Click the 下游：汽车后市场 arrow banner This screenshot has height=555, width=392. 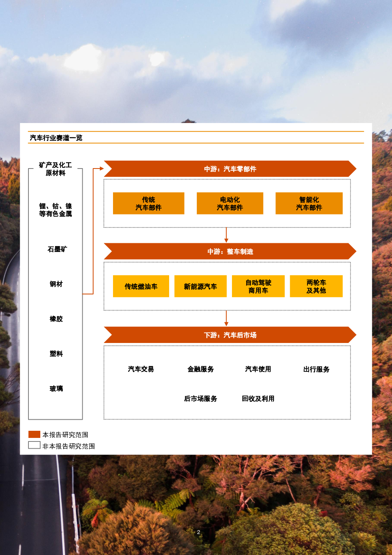(x=230, y=335)
